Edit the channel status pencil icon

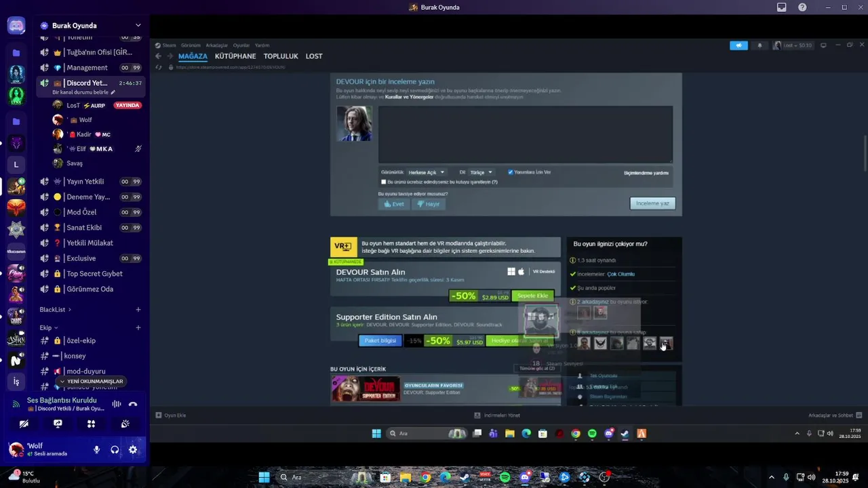tap(113, 92)
